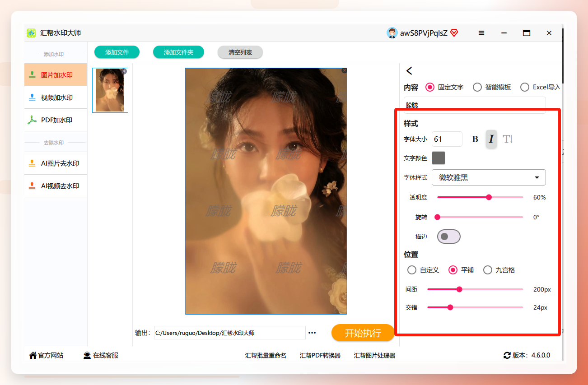
Task: Click the 交错 stagger slider handle
Action: (x=450, y=307)
